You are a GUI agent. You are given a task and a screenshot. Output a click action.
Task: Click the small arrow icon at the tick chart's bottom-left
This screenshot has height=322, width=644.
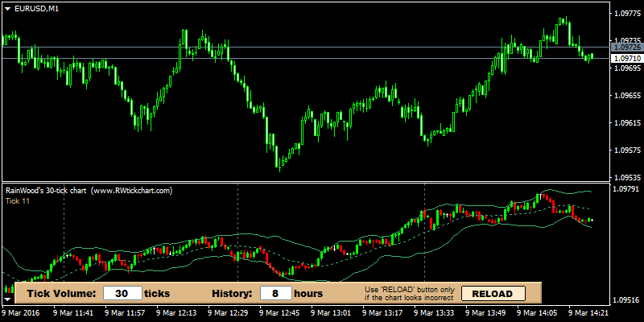pyautogui.click(x=7, y=298)
